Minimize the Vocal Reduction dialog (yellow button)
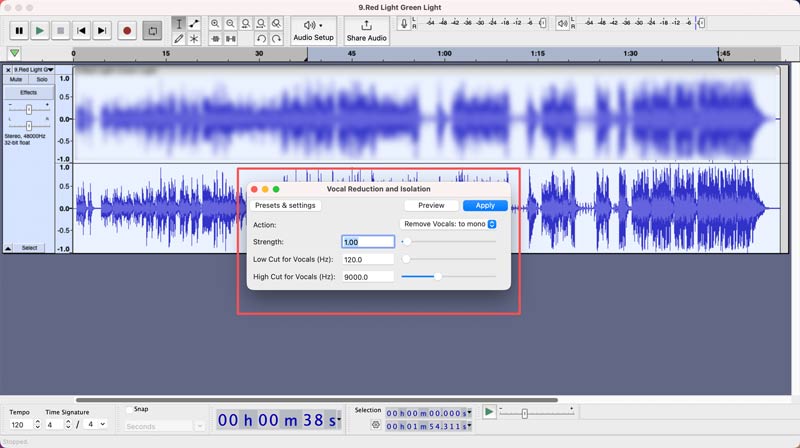Image resolution: width=800 pixels, height=448 pixels. click(x=265, y=189)
